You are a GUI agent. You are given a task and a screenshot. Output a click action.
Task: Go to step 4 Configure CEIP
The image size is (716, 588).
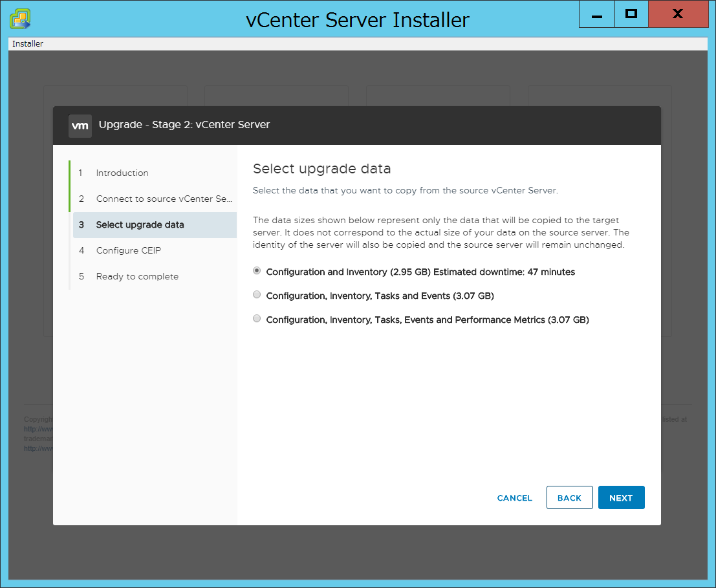[155, 250]
